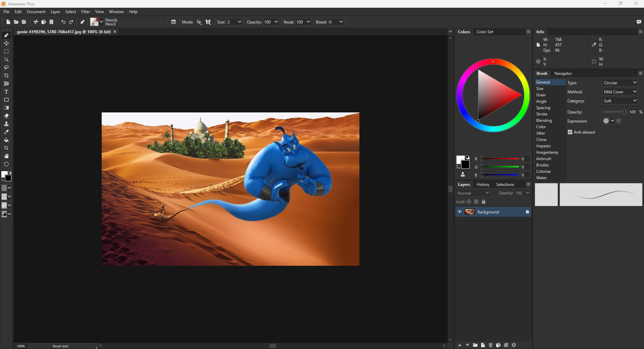Expand the Category dropdown showing Soft
Image resolution: width=644 pixels, height=349 pixels.
(620, 101)
